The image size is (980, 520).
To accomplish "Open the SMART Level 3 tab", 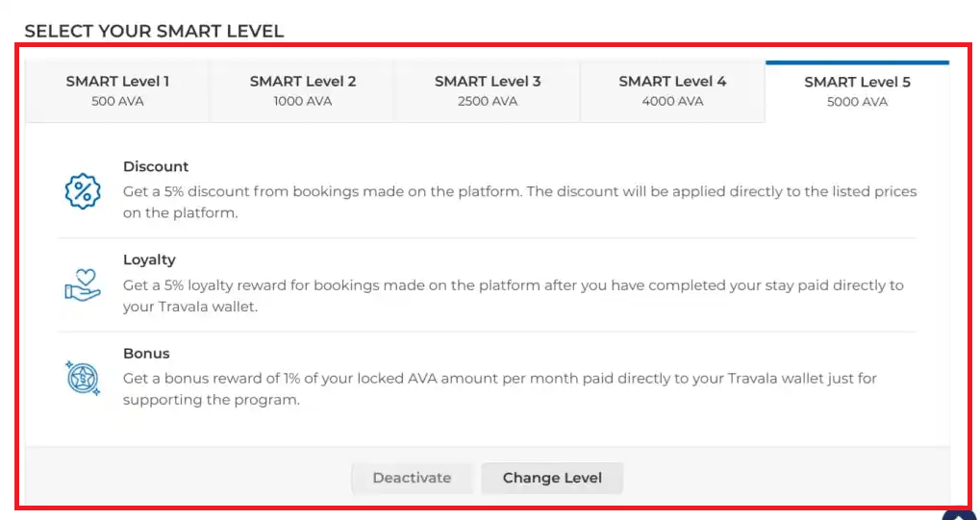I will coord(488,91).
